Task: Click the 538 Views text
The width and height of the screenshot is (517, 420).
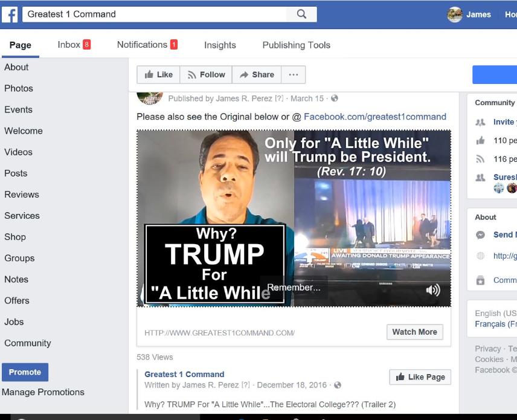Action: 155,357
